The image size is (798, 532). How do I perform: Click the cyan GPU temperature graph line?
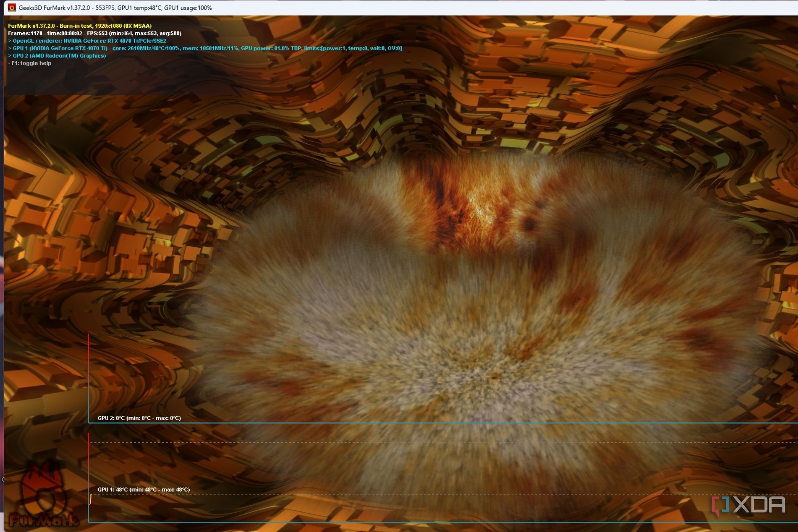tap(380, 423)
